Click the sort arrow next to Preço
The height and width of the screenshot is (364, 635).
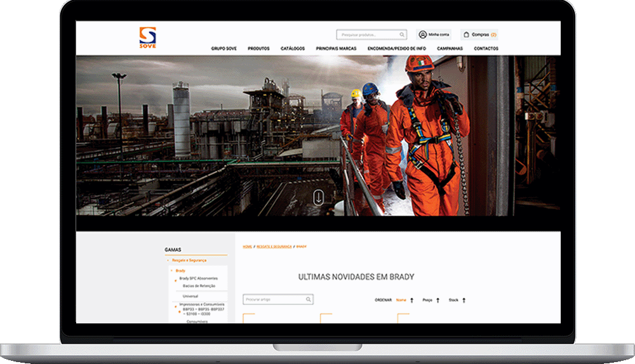coord(438,300)
